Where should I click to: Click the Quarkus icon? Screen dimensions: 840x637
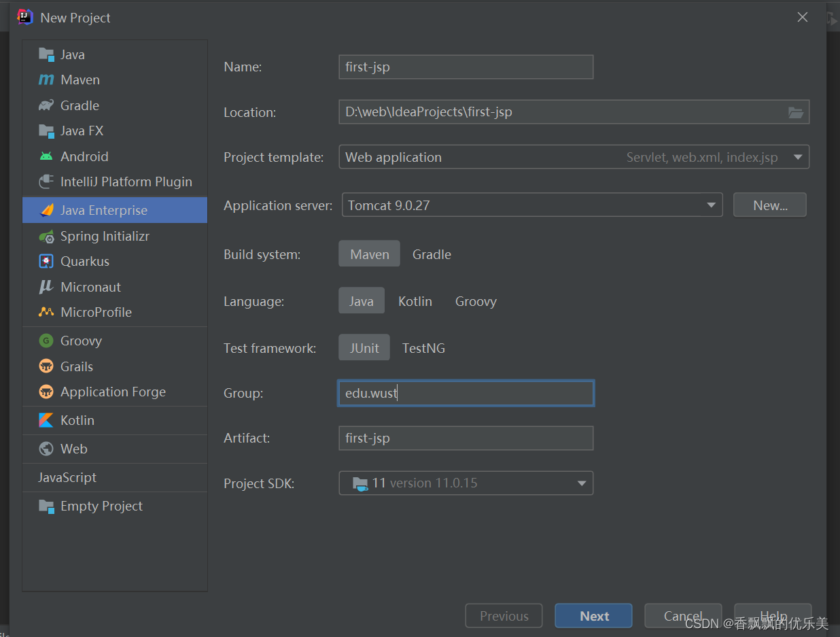[x=46, y=261]
